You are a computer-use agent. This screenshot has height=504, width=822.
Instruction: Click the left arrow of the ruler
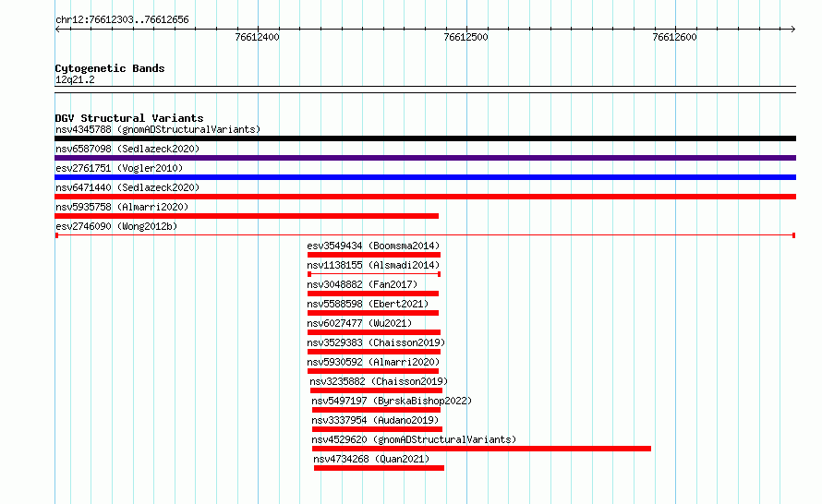coord(57,30)
